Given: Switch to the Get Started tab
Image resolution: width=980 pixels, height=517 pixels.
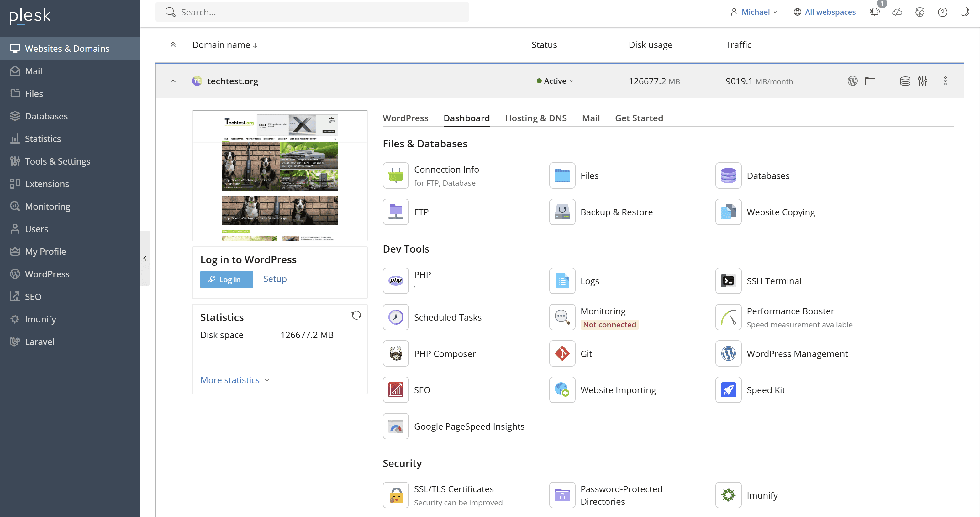Looking at the screenshot, I should coord(639,118).
